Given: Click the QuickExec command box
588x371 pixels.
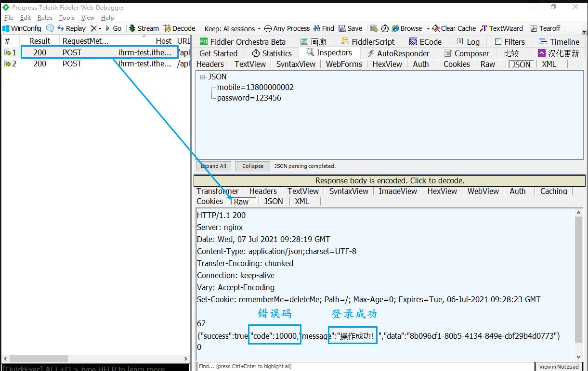Looking at the screenshot, I should [x=95, y=368].
